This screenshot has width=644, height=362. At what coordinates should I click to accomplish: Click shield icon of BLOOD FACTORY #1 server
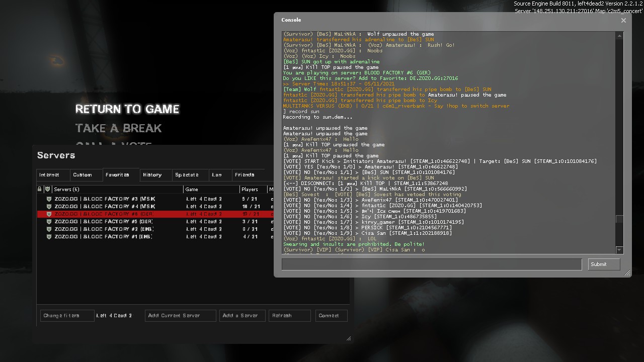click(x=49, y=237)
